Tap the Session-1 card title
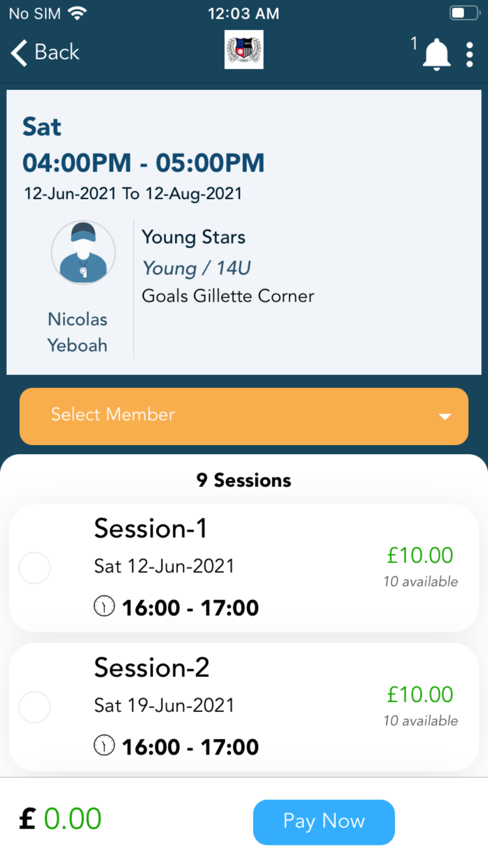Viewport: 488px width, 868px height. 151,528
